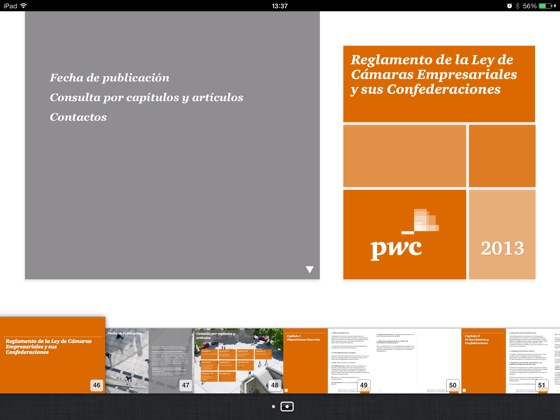This screenshot has height=420, width=560.
Task: Tap the thumbnail view icon in bottom bar
Action: [287, 406]
